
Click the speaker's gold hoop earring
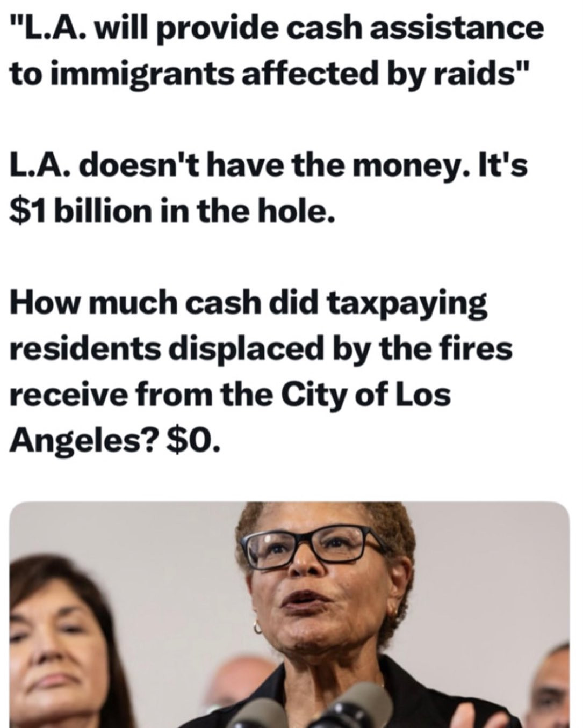coord(259,627)
